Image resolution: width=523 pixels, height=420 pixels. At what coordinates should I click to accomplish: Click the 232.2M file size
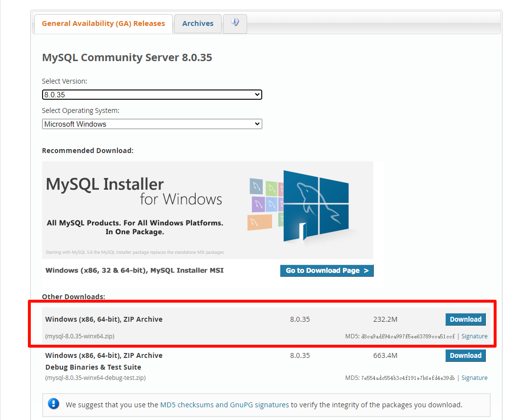(385, 319)
